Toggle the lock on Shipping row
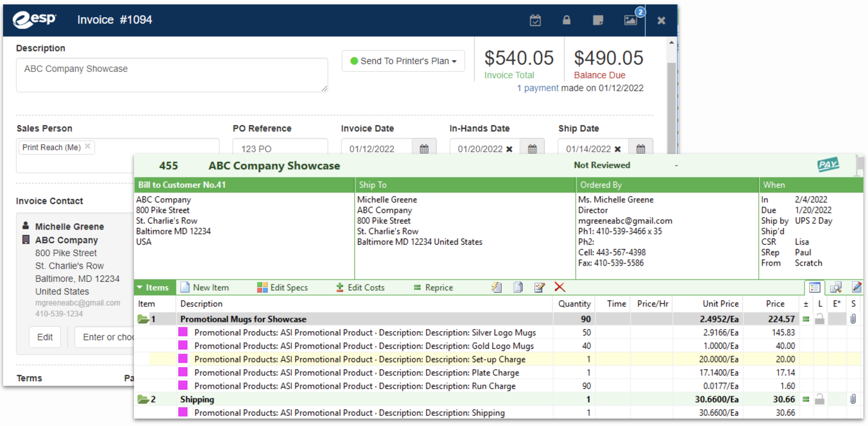 pos(819,399)
